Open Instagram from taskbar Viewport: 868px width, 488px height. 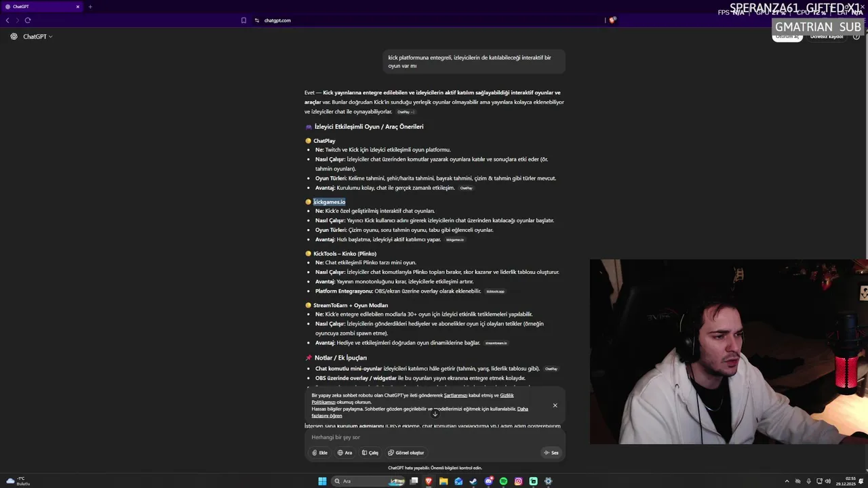pyautogui.click(x=518, y=481)
